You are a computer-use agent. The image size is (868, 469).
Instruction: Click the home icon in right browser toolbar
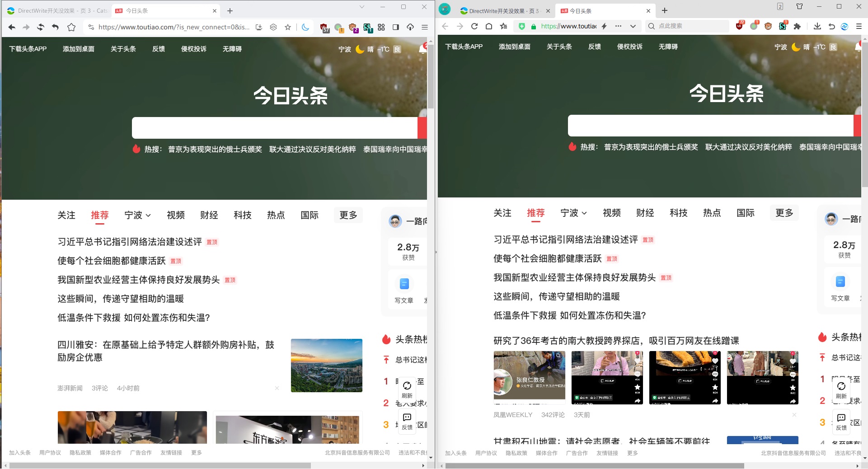pos(489,26)
